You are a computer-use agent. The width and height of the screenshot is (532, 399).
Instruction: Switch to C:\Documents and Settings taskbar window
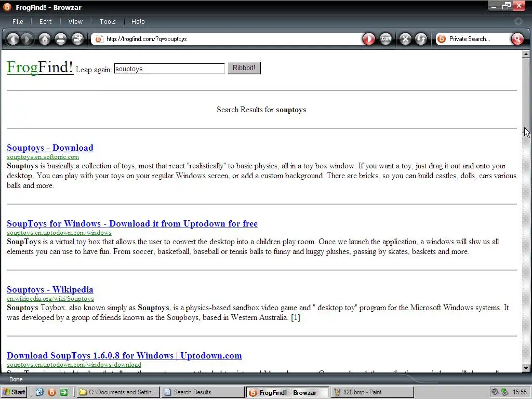(118, 392)
